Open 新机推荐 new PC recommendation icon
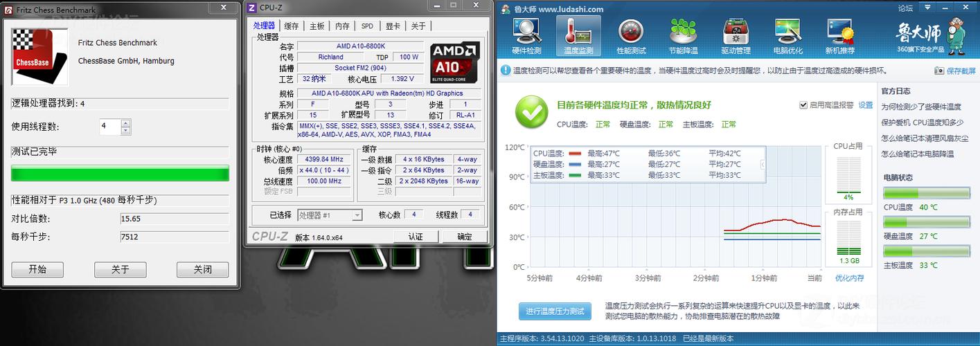 (840, 36)
